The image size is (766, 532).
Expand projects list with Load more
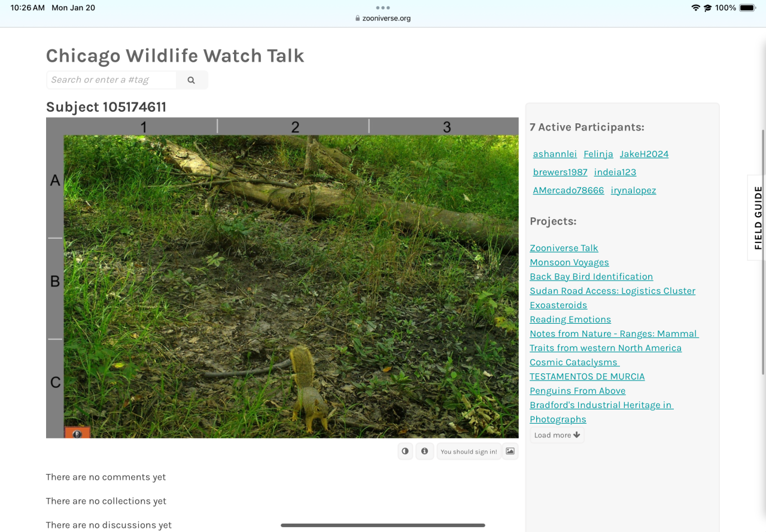tap(557, 435)
